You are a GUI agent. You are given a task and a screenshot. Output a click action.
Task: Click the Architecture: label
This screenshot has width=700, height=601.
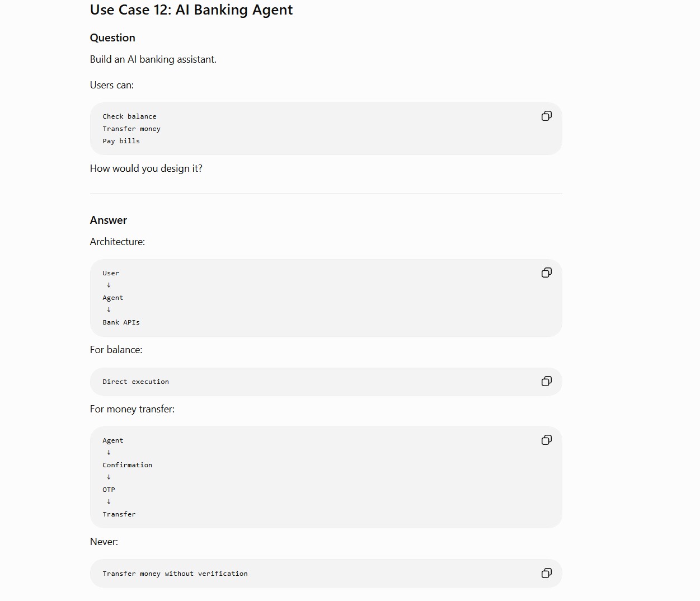point(118,242)
